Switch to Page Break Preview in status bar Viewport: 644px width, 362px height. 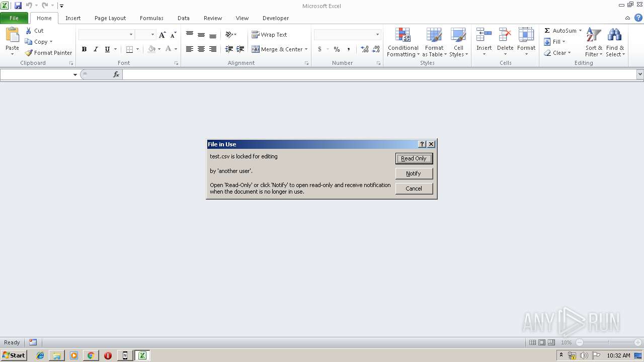click(551, 342)
